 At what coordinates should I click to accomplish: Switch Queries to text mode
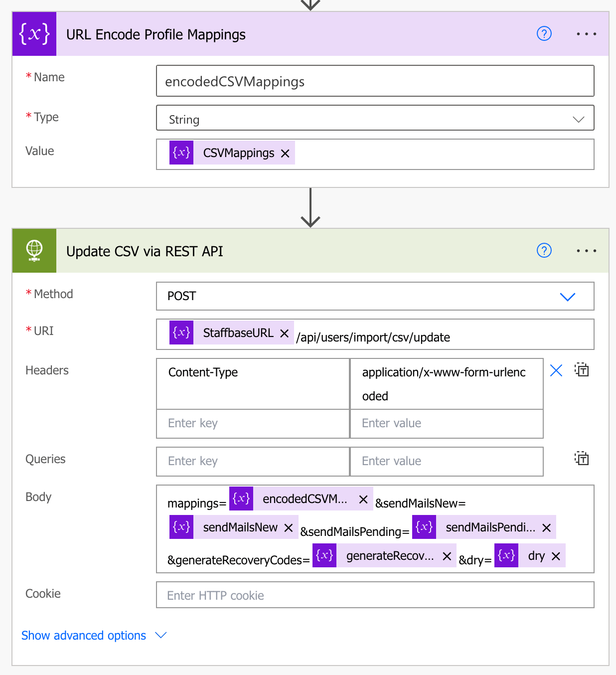582,458
